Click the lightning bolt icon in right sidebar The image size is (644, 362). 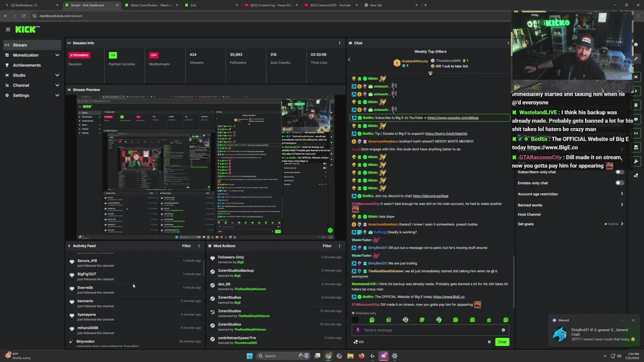point(636,91)
